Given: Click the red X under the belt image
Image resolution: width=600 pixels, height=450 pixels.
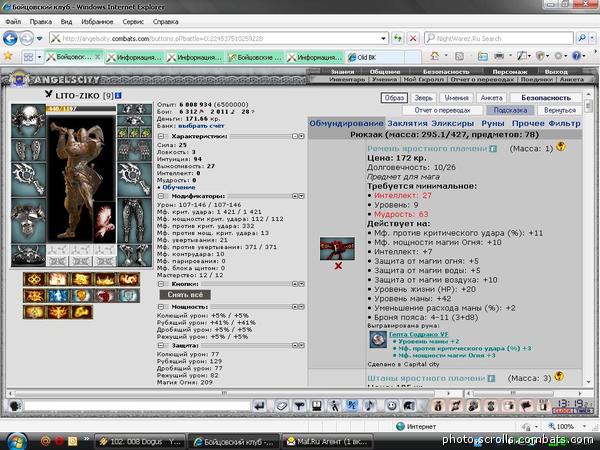Looking at the screenshot, I should (338, 266).
